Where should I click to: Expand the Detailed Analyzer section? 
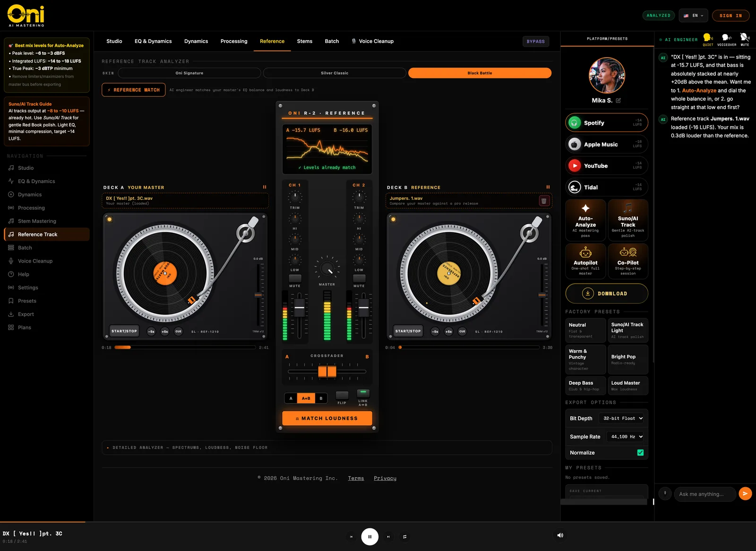[327, 448]
